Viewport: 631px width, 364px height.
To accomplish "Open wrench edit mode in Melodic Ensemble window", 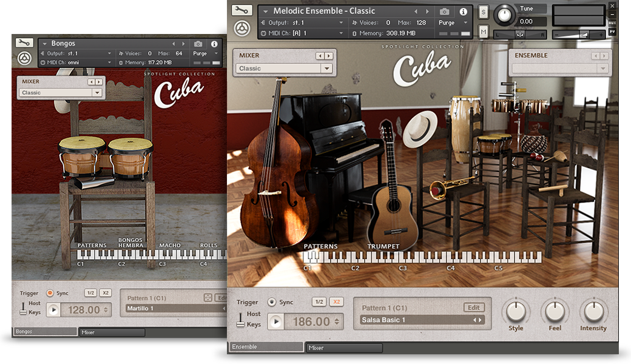I will (242, 10).
